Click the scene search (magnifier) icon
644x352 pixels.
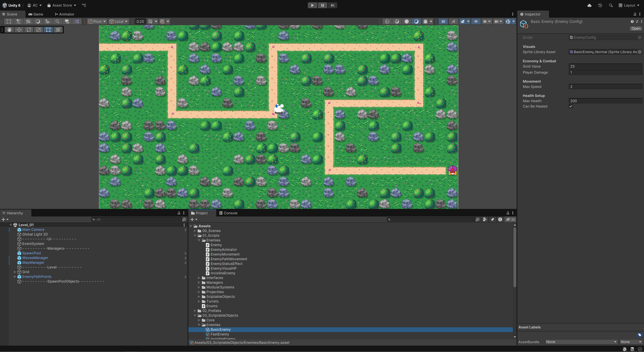[x=57, y=21]
